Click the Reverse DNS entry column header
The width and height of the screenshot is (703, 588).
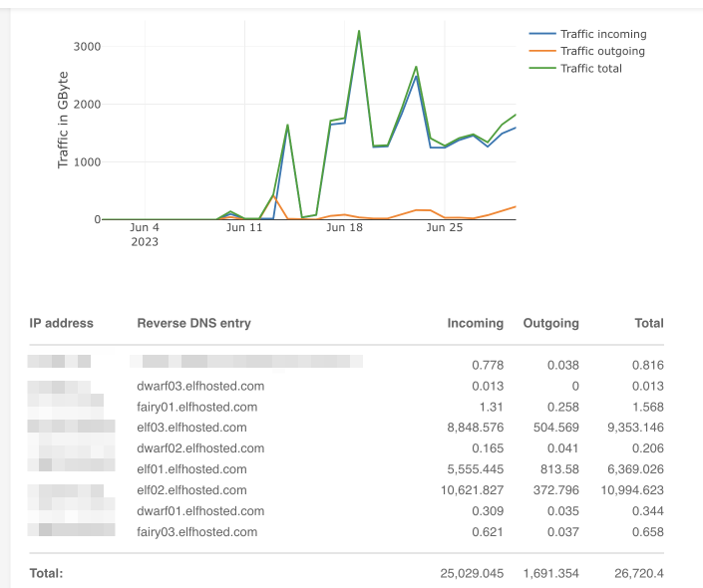point(193,323)
